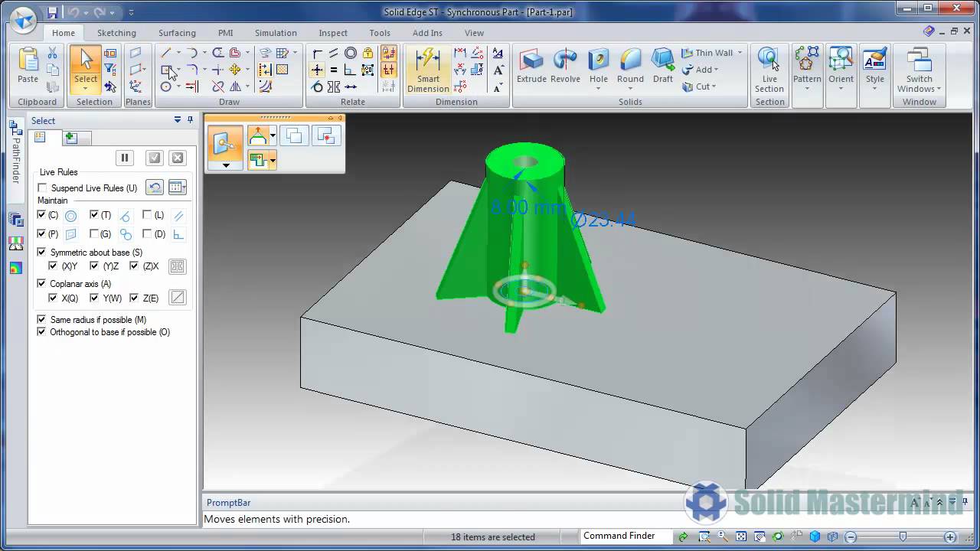Switch to the Inspect tab
980x551 pixels.
(333, 33)
